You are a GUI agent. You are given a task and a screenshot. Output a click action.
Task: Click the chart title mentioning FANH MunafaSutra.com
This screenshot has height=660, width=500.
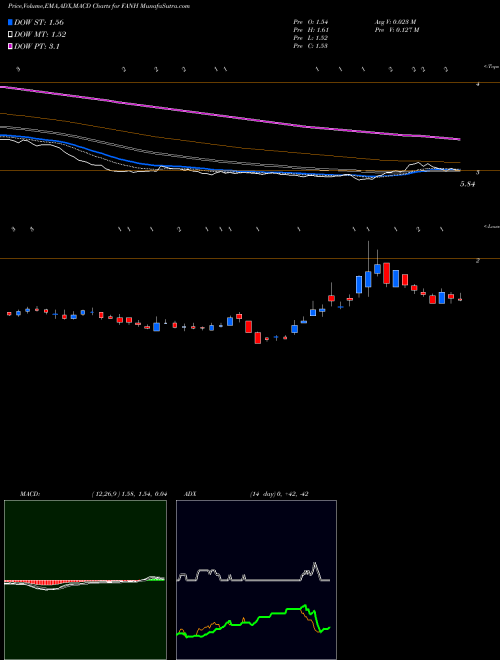98,6
